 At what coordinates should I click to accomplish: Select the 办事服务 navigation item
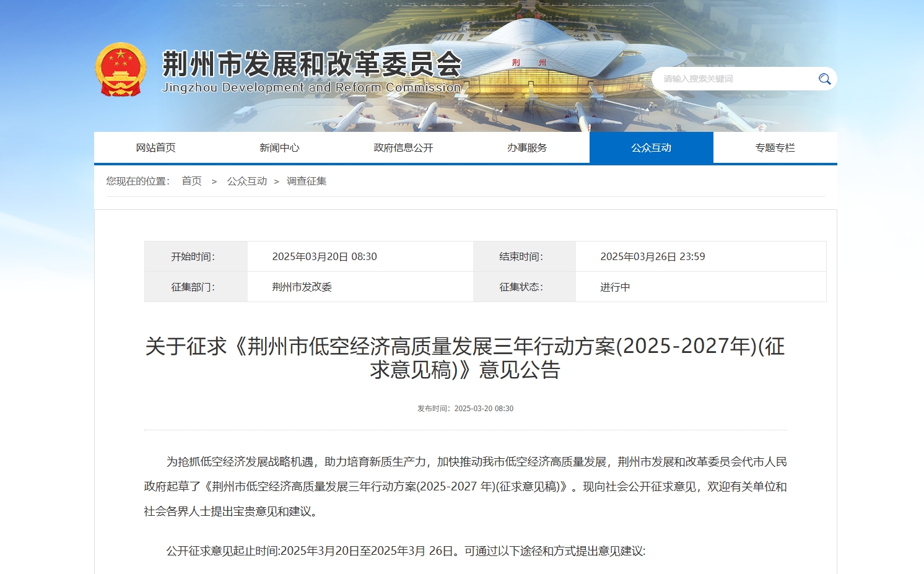coord(527,147)
